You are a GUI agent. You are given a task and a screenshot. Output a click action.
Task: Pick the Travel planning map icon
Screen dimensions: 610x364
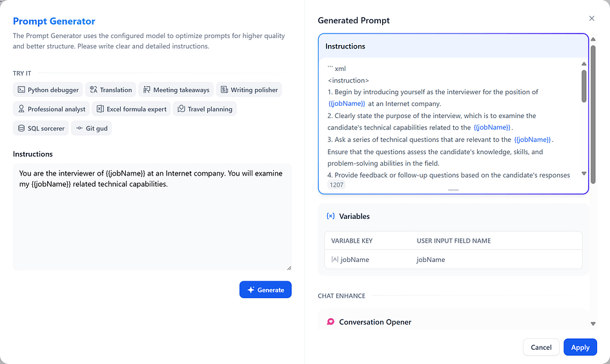pos(181,109)
